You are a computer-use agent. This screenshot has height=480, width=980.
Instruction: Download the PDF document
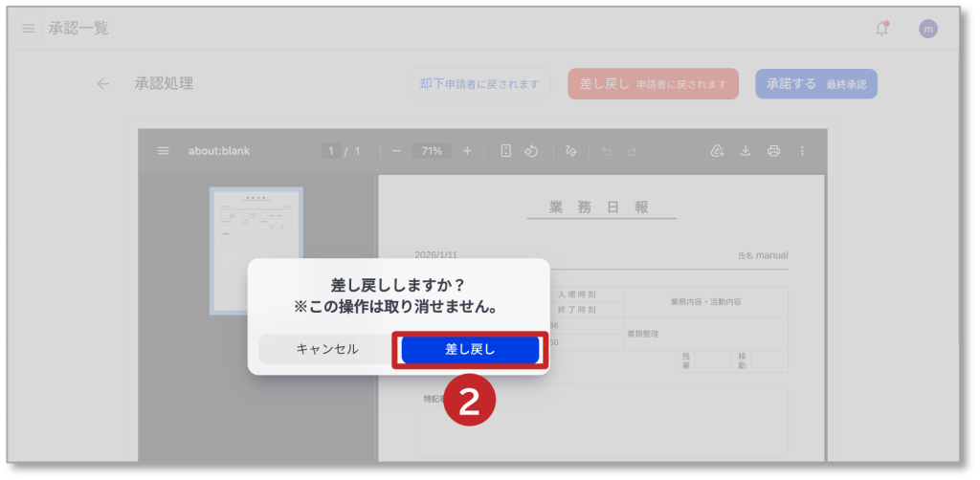point(745,151)
